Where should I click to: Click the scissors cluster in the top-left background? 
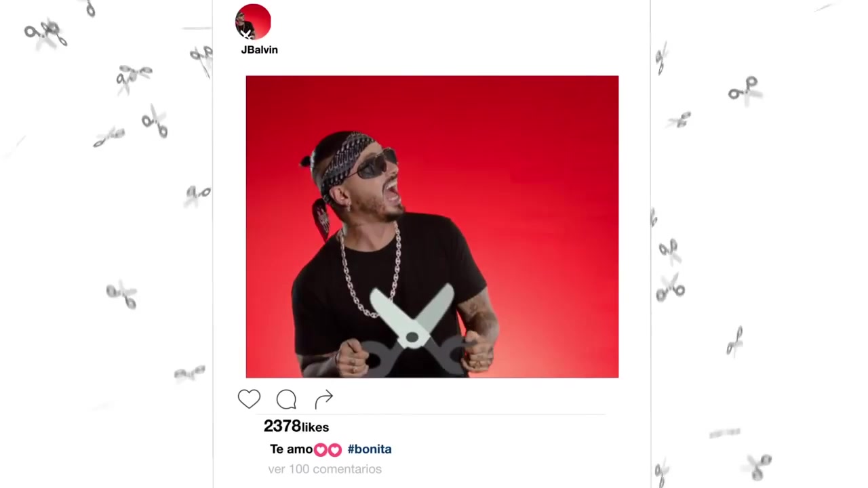click(45, 33)
